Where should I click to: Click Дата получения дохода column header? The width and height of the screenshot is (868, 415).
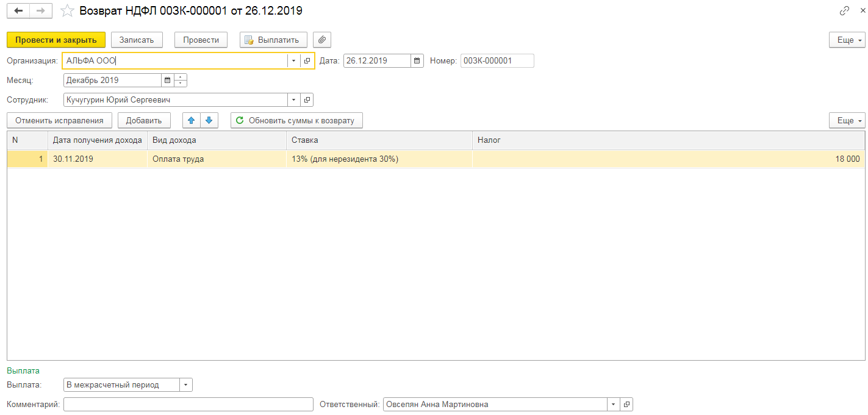[x=98, y=140]
